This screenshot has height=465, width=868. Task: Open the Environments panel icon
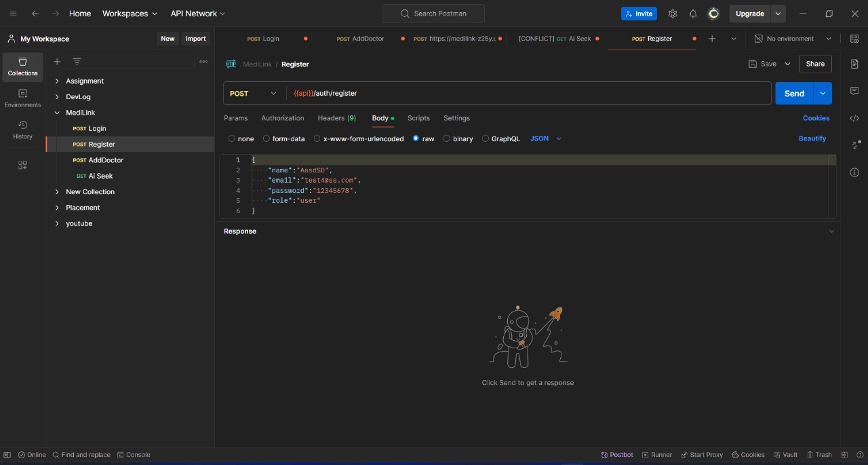[x=22, y=97]
